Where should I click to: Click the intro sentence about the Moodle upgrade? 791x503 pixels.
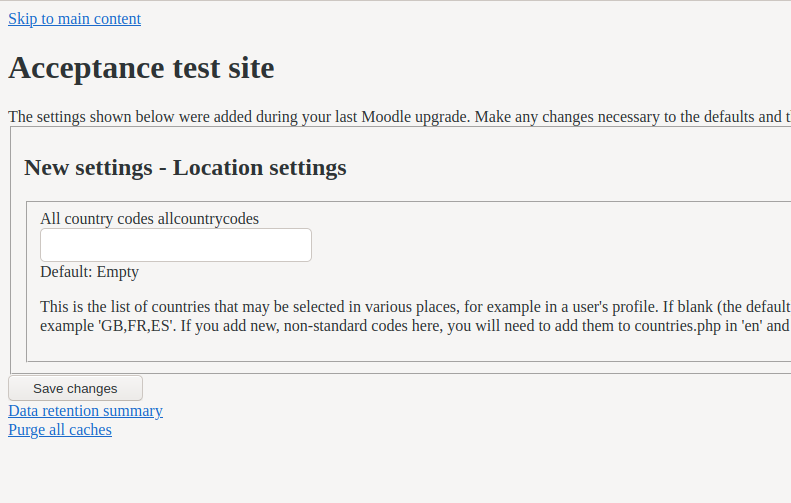coord(400,117)
